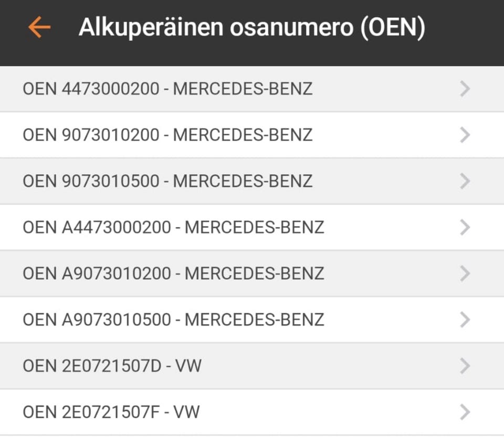Click the Alkuperäinen osanumero (OEN) title

click(251, 27)
